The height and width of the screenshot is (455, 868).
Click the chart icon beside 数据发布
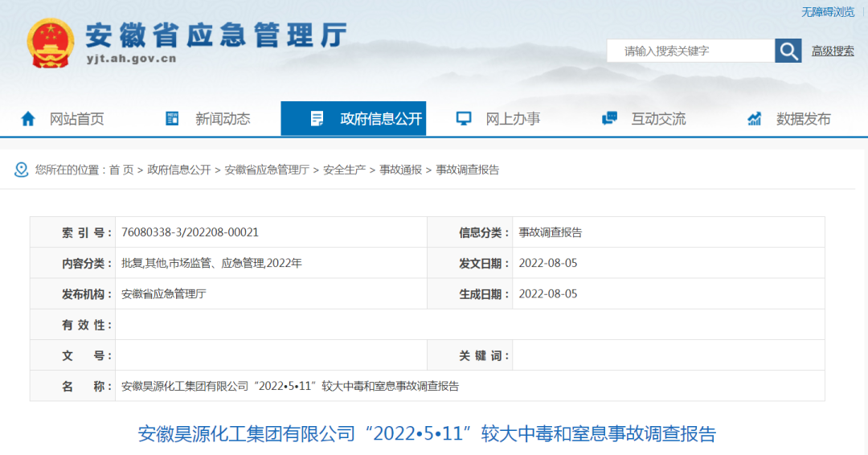pos(754,119)
